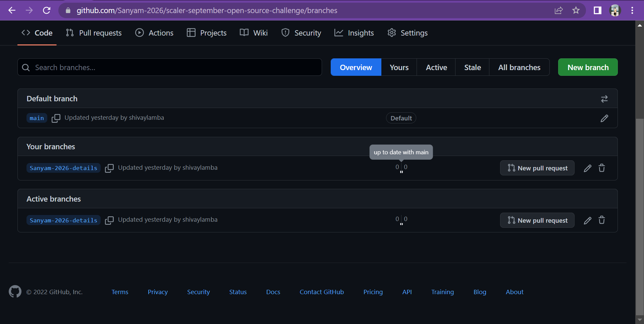Edit the branch in Active branches via pencil
644x324 pixels.
click(588, 220)
